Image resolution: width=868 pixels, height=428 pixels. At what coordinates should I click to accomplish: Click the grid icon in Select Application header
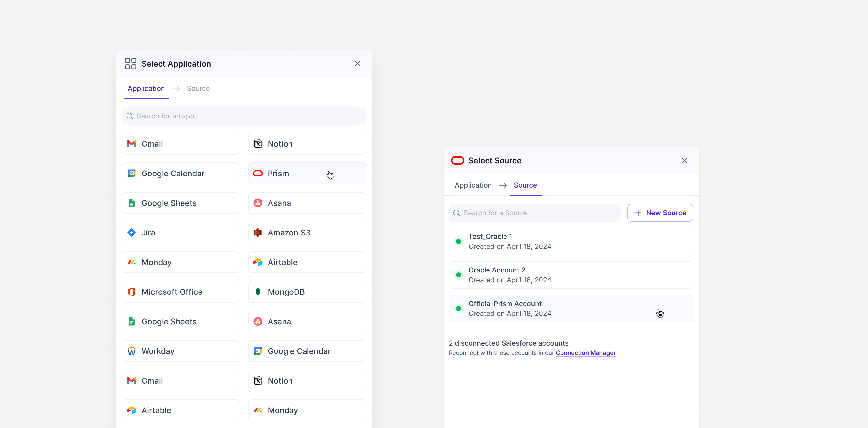coord(130,64)
